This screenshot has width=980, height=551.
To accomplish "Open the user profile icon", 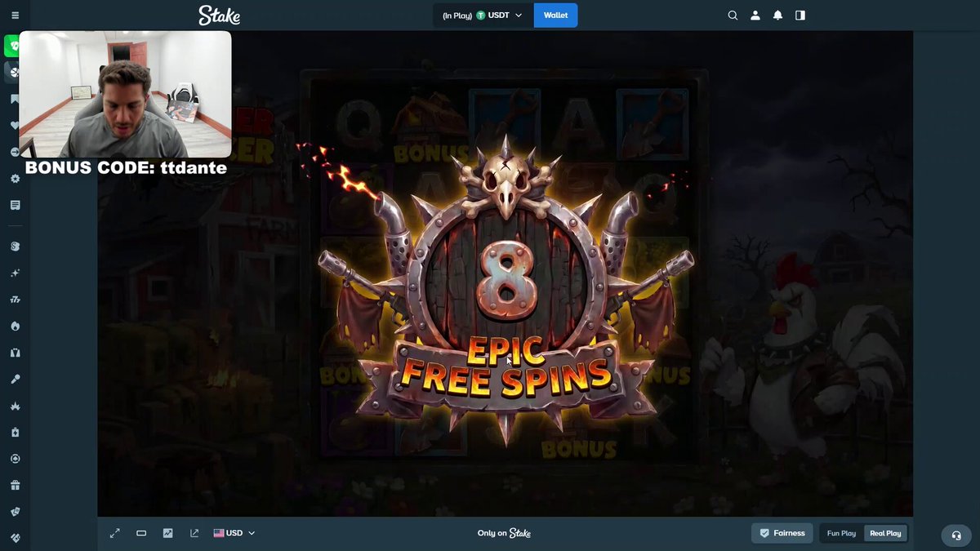I will 755,15.
